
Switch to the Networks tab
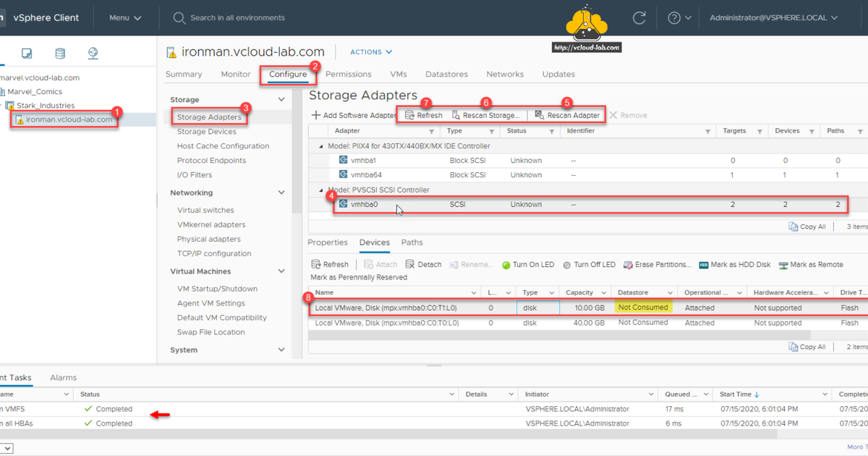[x=505, y=74]
